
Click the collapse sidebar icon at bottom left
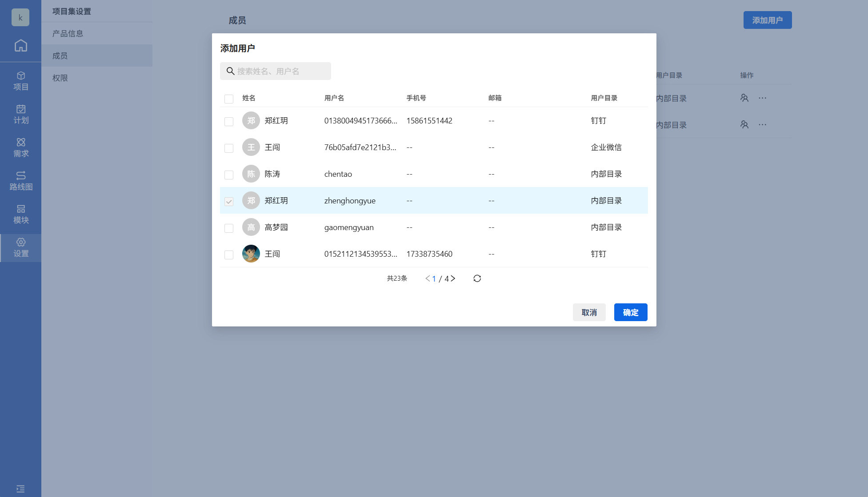point(20,489)
